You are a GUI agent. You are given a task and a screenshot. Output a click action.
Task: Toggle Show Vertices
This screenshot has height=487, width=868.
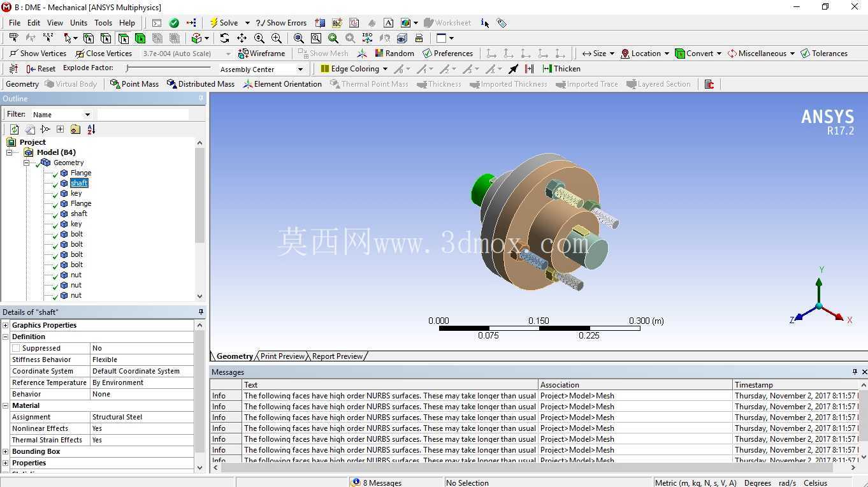coord(38,54)
